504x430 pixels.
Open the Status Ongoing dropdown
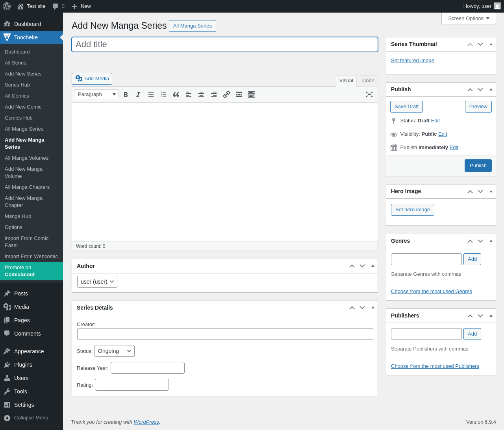pos(115,351)
